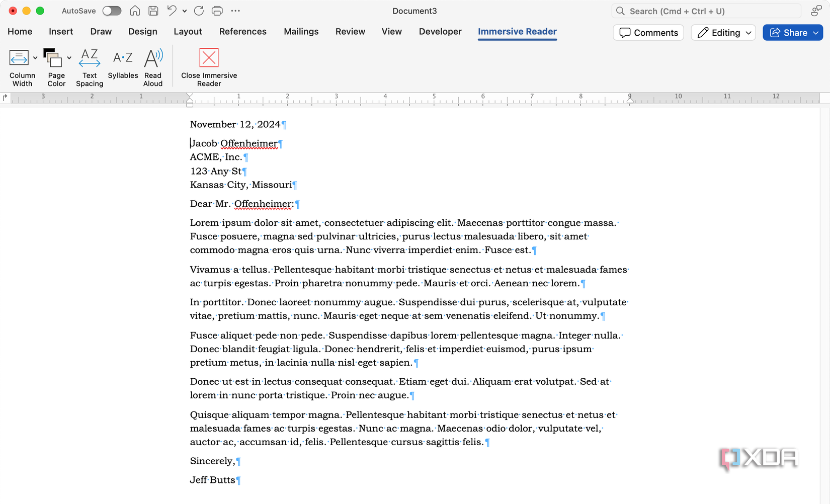Click the tab stop selector at ruler's left
This screenshot has height=504, width=830.
pyautogui.click(x=5, y=98)
